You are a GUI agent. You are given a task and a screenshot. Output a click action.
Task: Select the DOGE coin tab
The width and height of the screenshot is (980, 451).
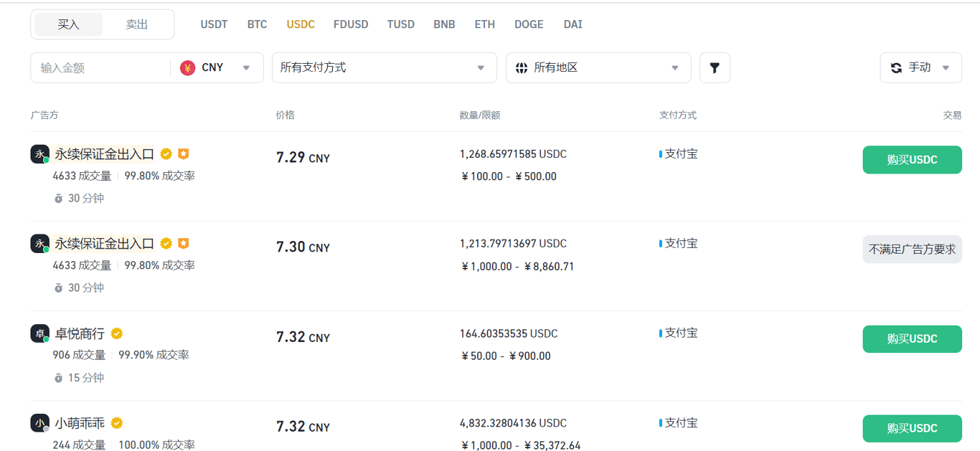click(529, 24)
